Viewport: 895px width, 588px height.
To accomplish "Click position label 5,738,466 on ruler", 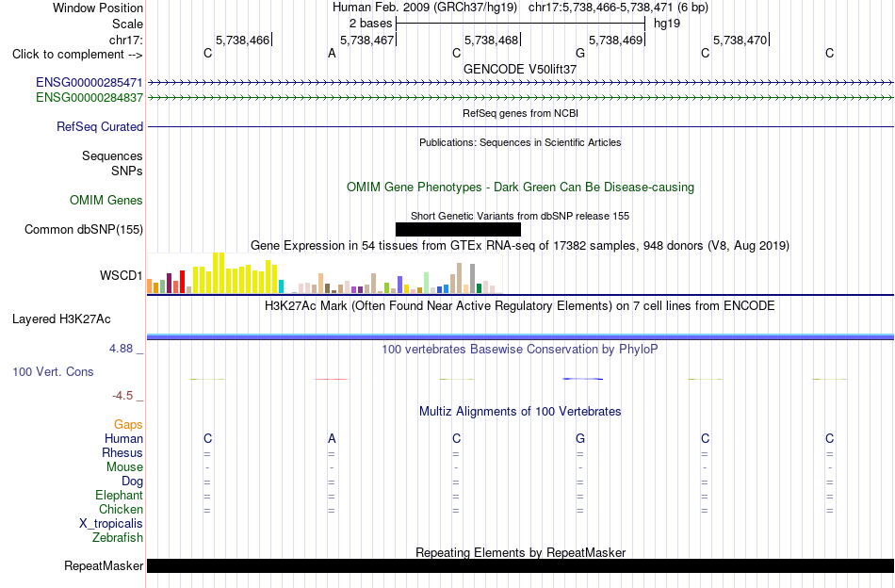I will coord(242,40).
